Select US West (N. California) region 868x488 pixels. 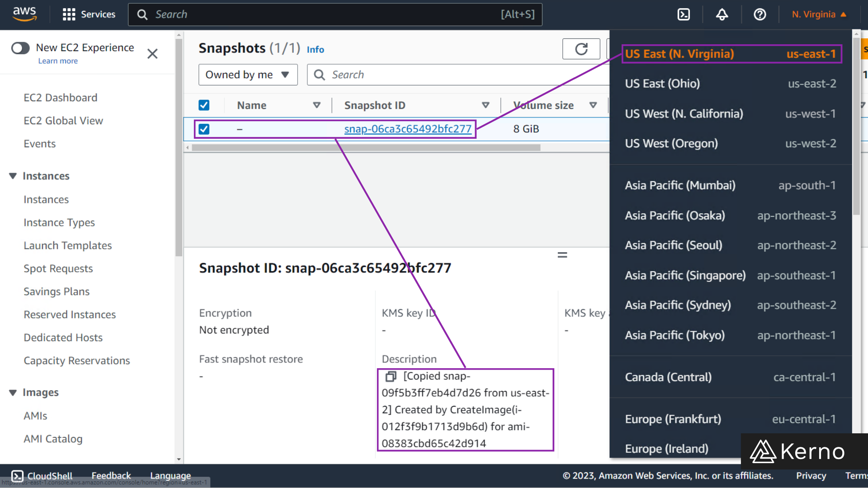731,114
